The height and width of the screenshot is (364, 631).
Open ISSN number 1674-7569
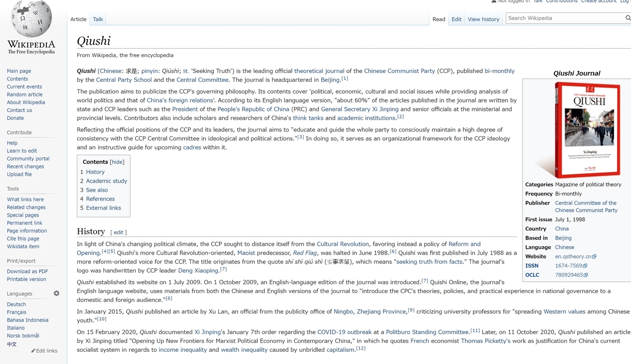pos(571,266)
